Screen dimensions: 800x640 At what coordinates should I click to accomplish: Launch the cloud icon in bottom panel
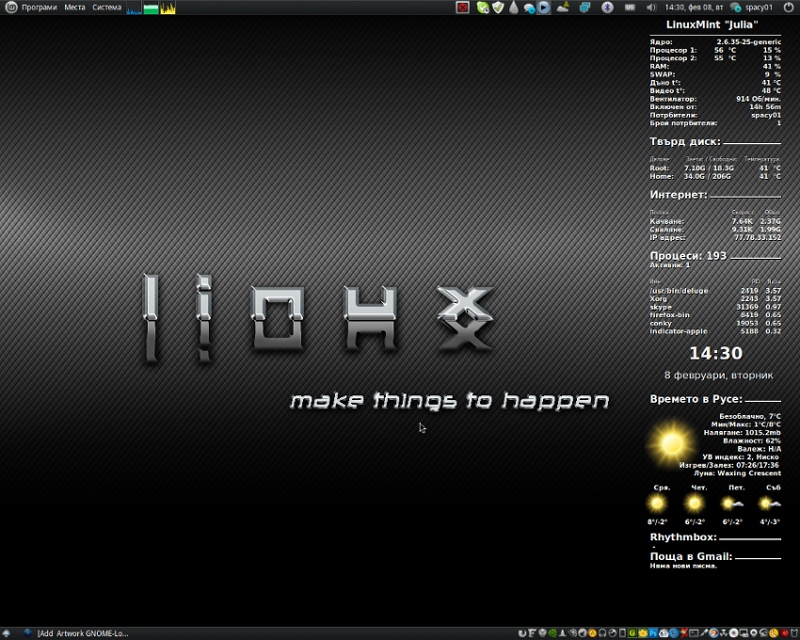pos(663,633)
